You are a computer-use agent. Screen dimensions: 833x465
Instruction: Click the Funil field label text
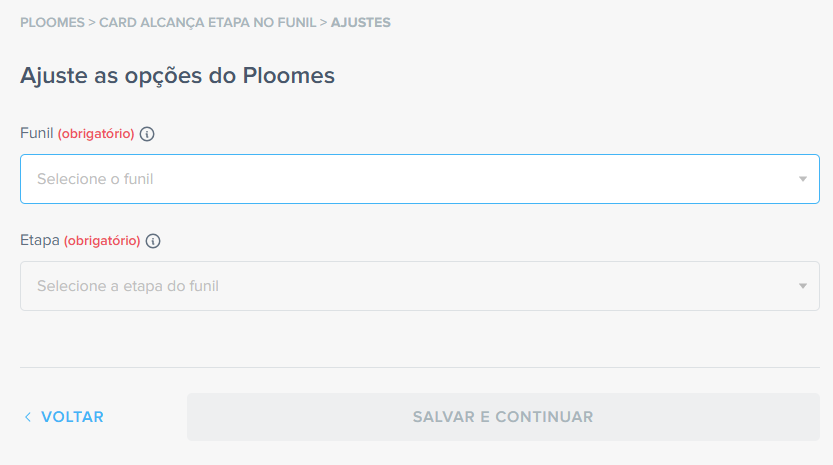[36, 134]
